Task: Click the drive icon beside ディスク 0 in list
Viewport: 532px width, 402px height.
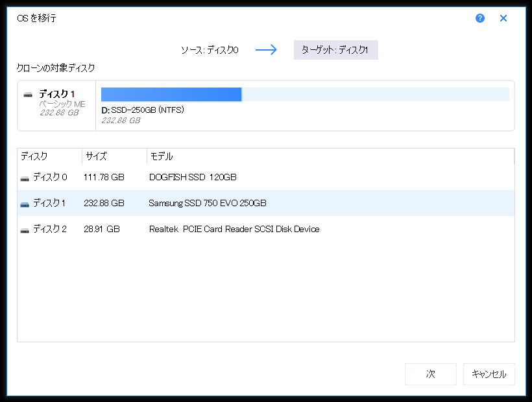Action: point(25,178)
